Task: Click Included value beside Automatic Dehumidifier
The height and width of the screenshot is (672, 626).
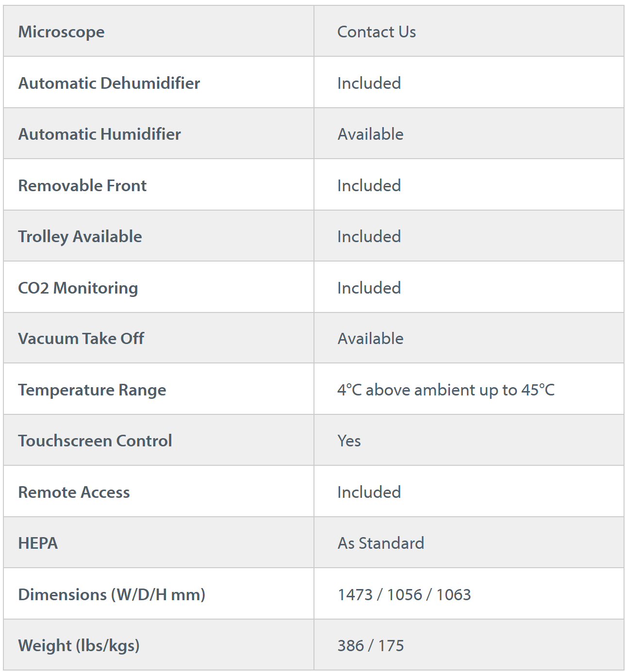Action: [x=369, y=83]
